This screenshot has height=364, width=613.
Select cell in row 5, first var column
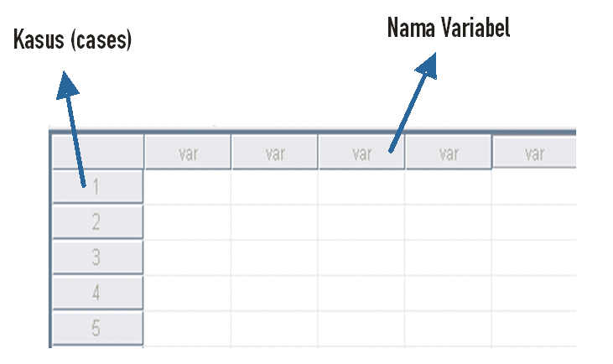(x=188, y=329)
